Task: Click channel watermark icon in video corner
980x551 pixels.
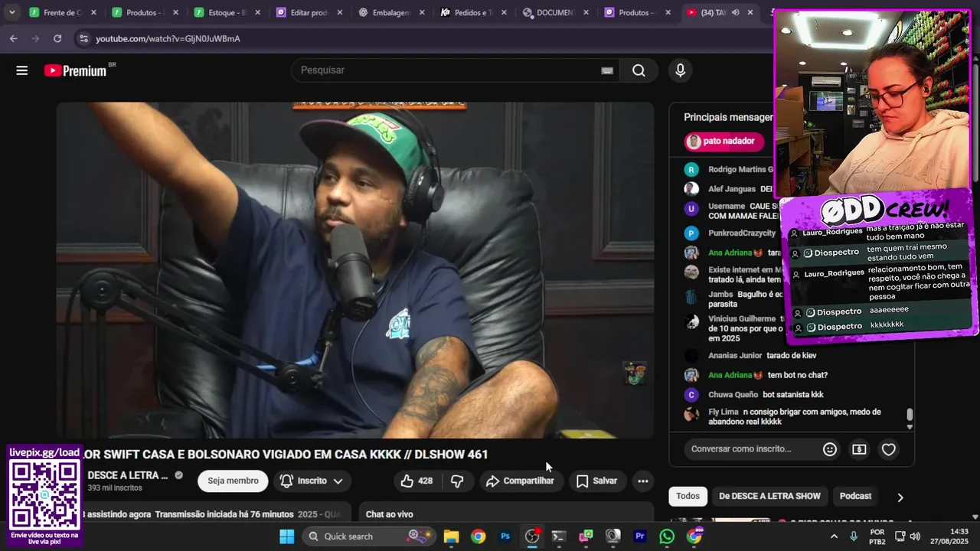Action: click(x=635, y=373)
